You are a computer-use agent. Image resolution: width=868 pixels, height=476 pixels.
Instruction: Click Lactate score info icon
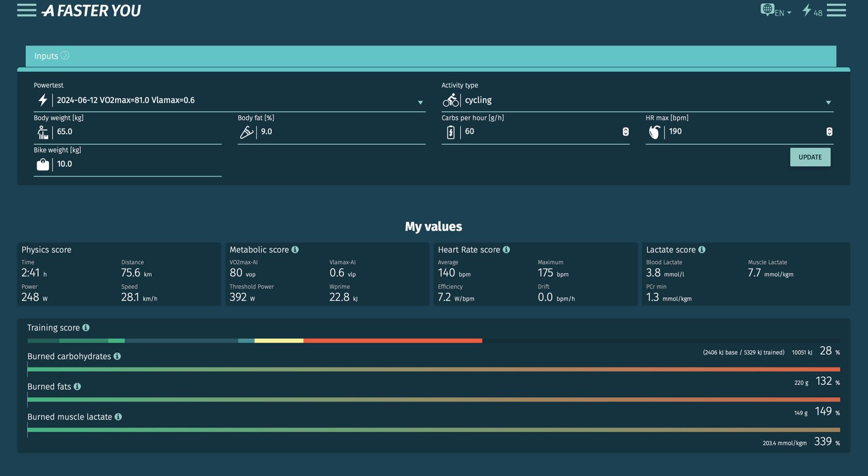tap(702, 250)
